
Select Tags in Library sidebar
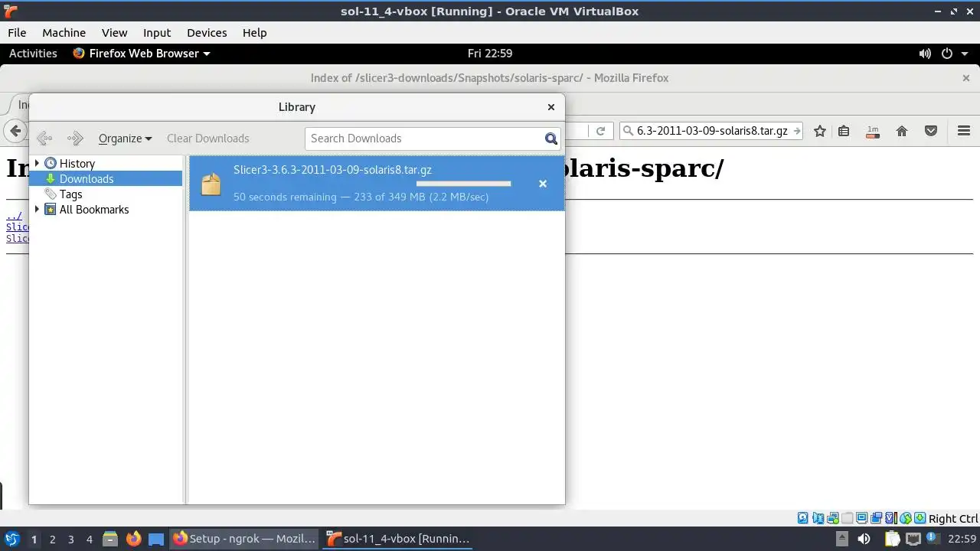point(70,194)
